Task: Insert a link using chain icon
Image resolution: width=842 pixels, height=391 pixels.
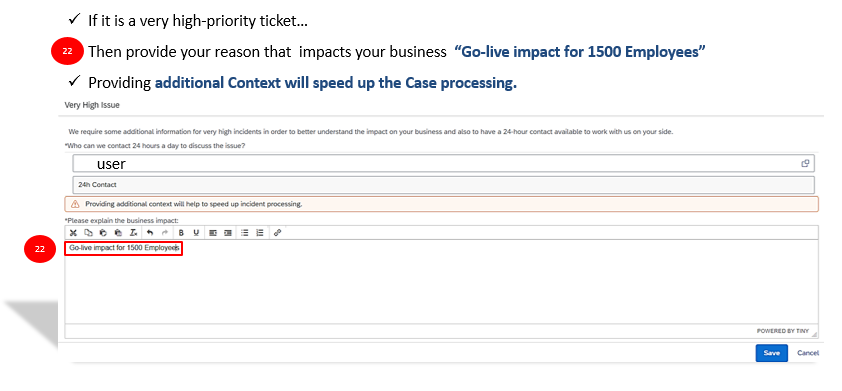Action: (277, 233)
